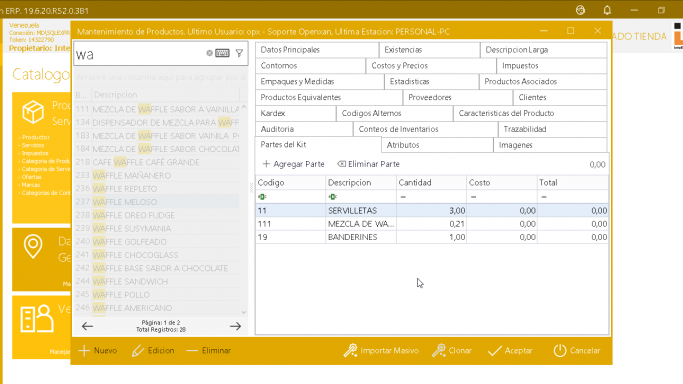Click Agregar Parte to add a kit part

point(294,164)
